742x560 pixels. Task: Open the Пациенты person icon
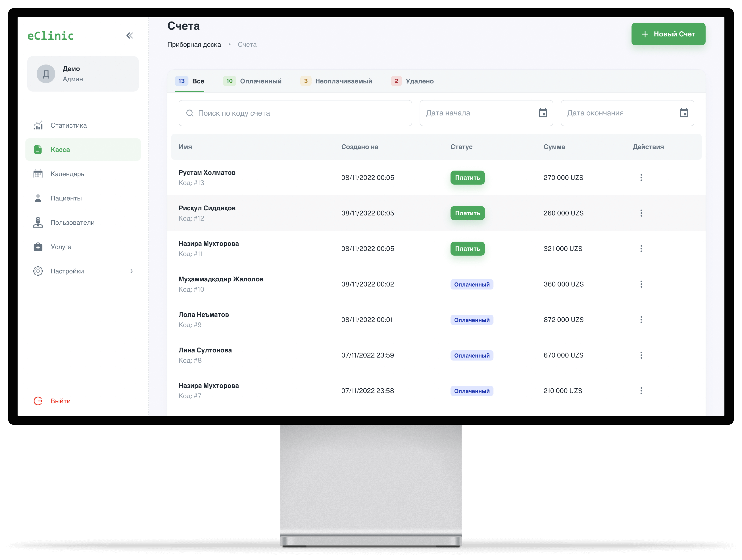[38, 198]
